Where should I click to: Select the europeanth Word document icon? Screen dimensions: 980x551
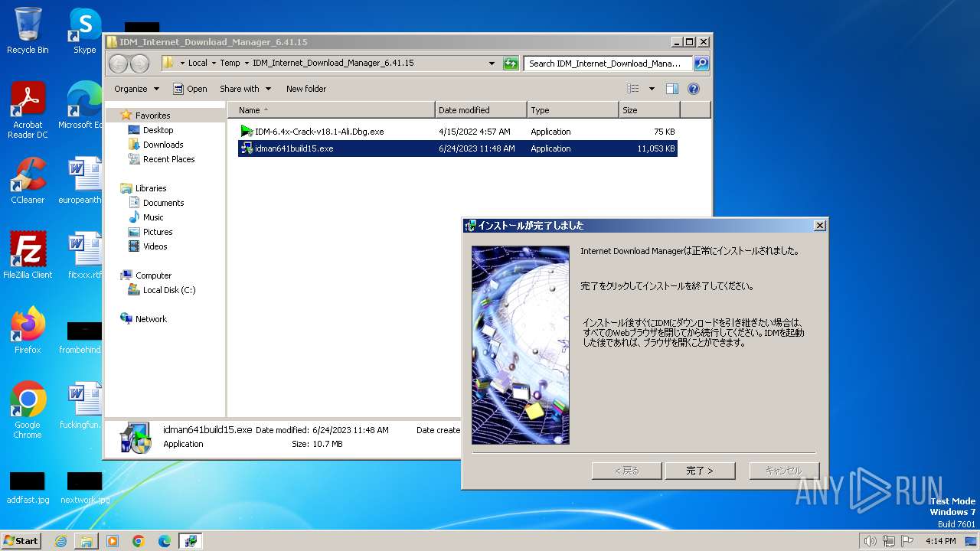point(83,181)
